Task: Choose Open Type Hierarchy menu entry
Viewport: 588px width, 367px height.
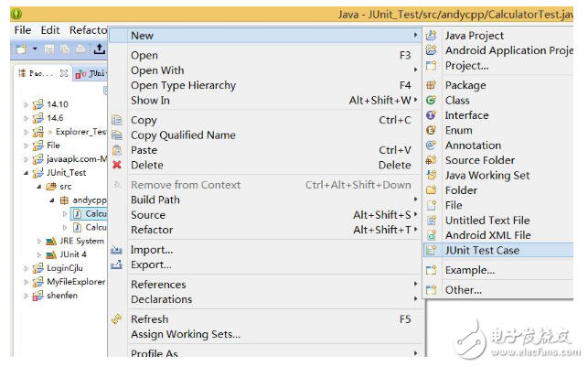Action: pos(183,85)
